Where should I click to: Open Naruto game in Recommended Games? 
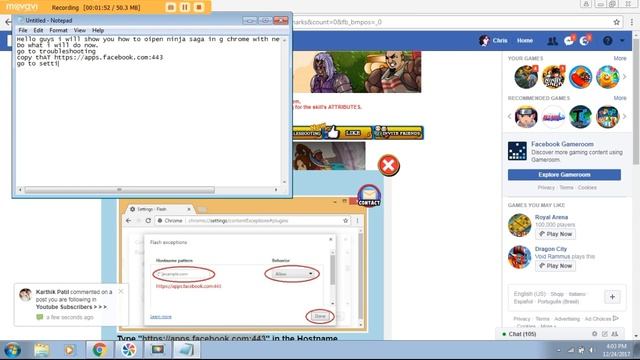pos(526,117)
